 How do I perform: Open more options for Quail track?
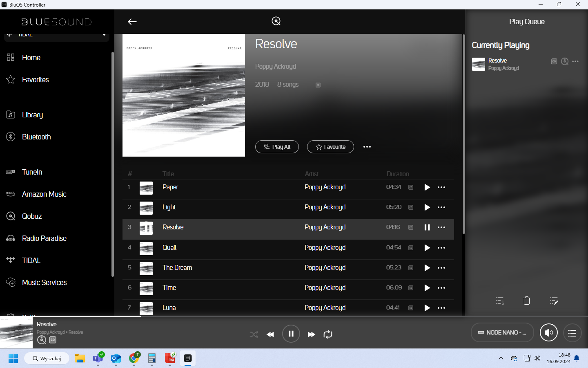(x=441, y=248)
